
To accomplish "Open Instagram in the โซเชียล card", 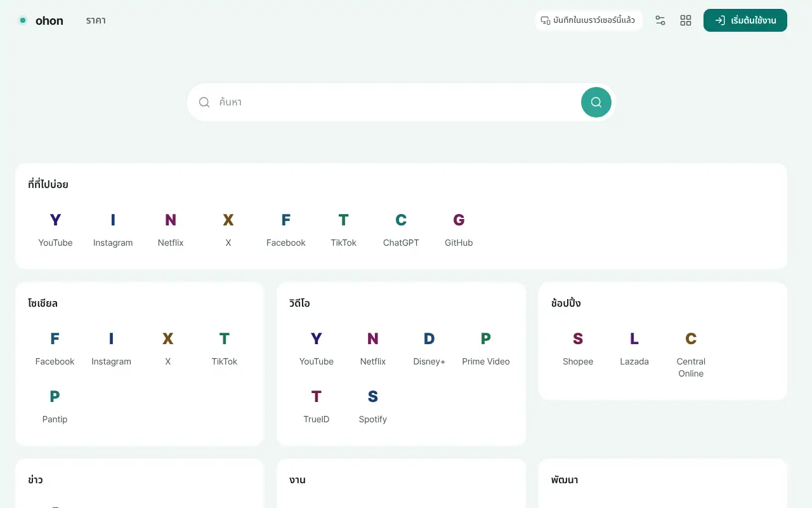I will (x=111, y=348).
